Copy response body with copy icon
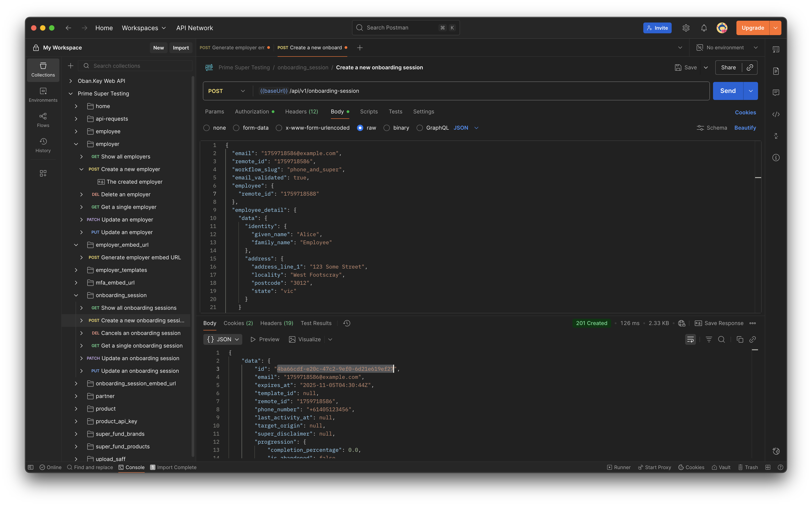This screenshot has height=506, width=812. [740, 339]
